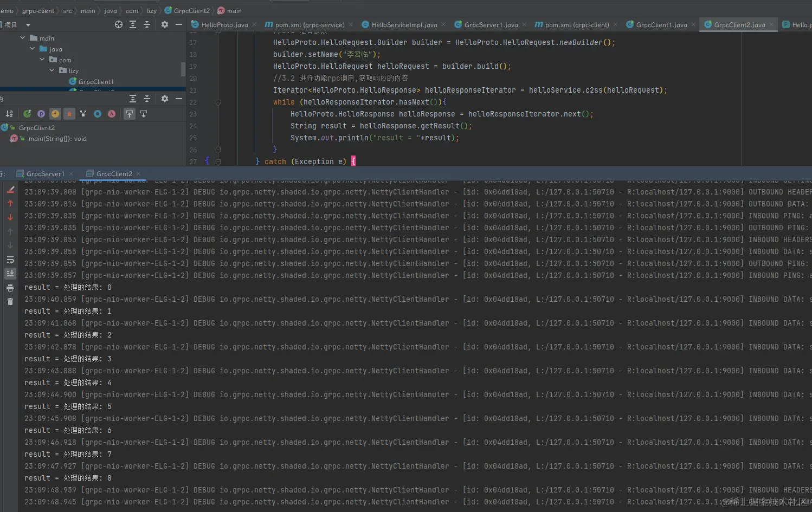
Task: Click the Project tree vertical scrollbar
Action: [x=183, y=69]
